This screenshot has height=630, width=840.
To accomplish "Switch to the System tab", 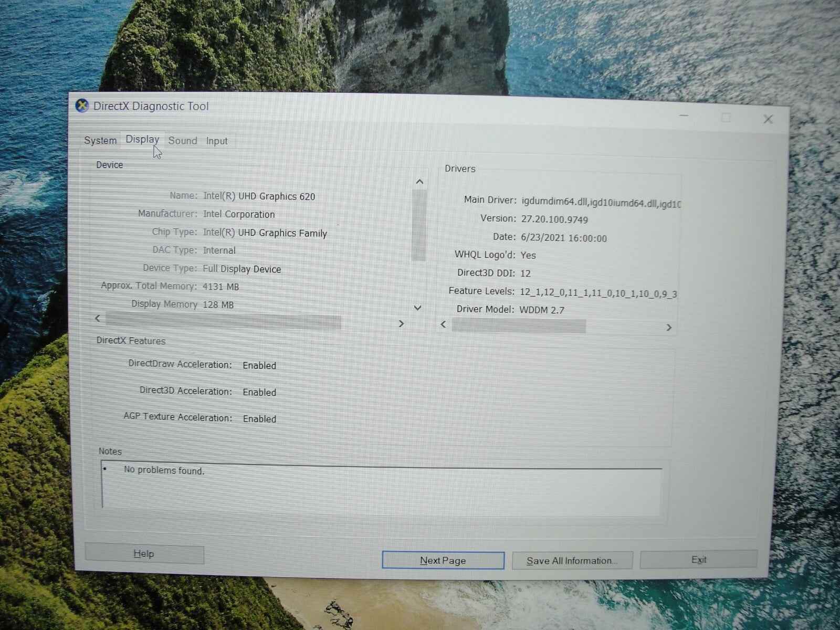I will point(100,141).
